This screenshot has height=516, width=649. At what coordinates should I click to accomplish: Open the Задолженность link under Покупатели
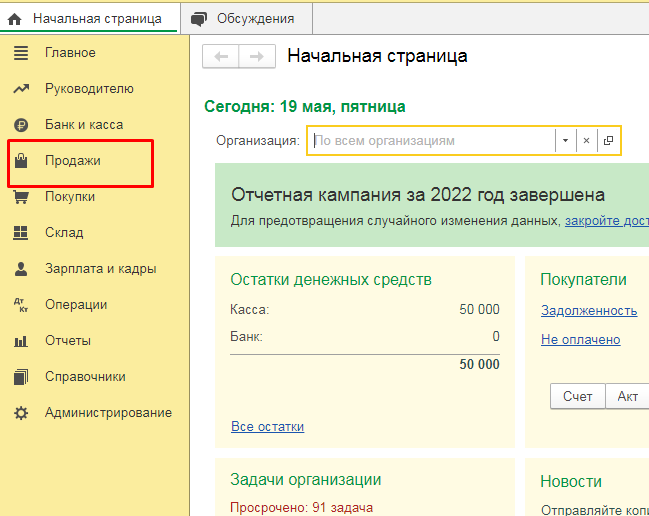pos(589,311)
